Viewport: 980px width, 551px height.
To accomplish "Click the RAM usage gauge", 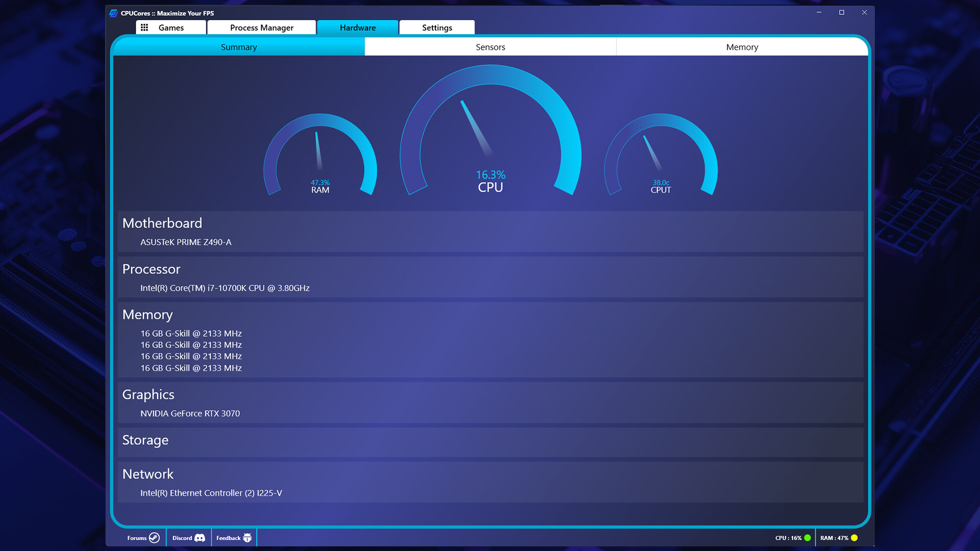I will click(320, 163).
